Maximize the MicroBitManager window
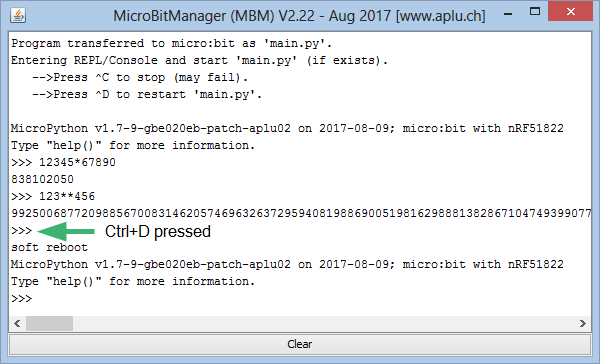This screenshot has width=600, height=364. (535, 11)
